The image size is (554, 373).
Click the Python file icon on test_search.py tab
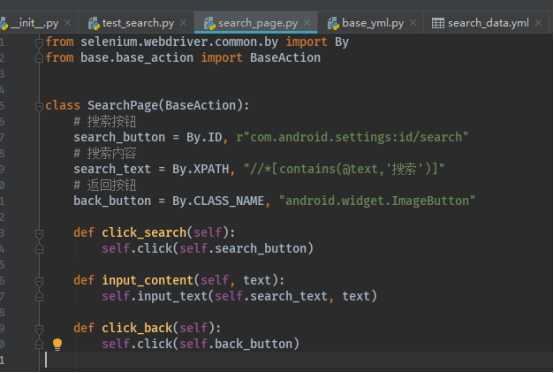[94, 24]
